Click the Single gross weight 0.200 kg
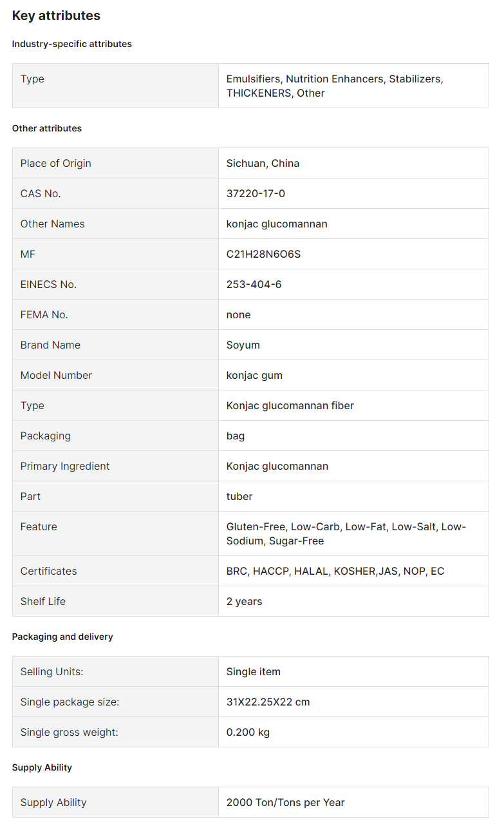 pyautogui.click(x=248, y=732)
